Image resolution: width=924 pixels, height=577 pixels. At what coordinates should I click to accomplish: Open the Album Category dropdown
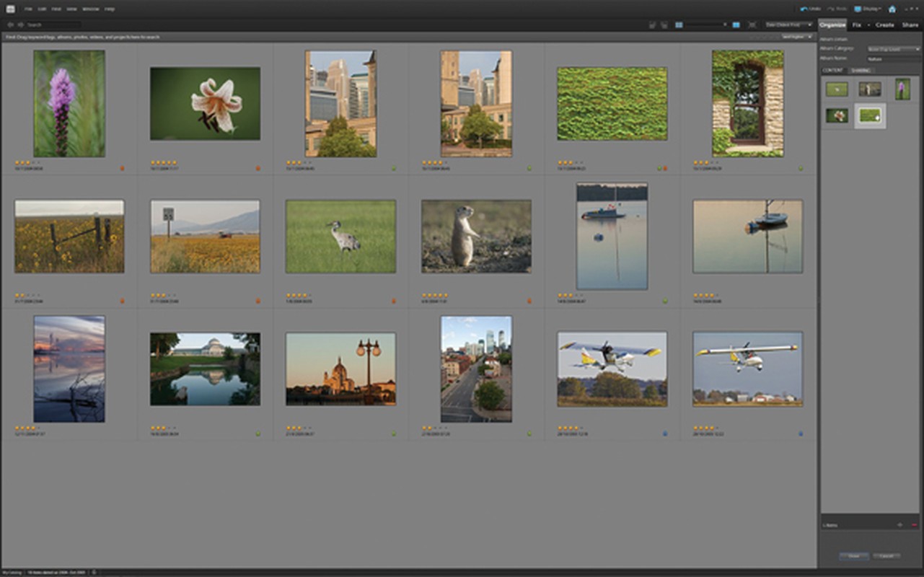pyautogui.click(x=893, y=49)
